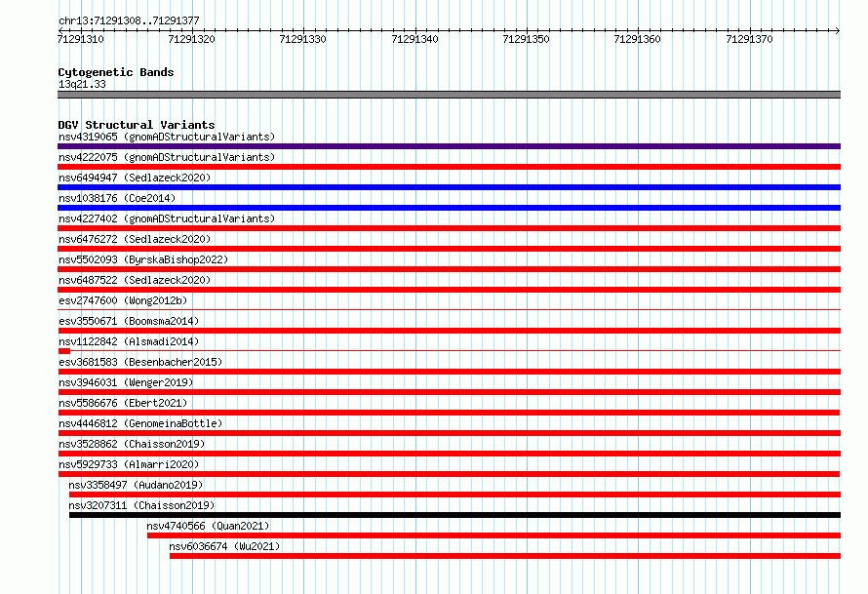Open the nsv1038176 (Coe2014) variant
Screen dimensions: 868x594
pos(117,198)
